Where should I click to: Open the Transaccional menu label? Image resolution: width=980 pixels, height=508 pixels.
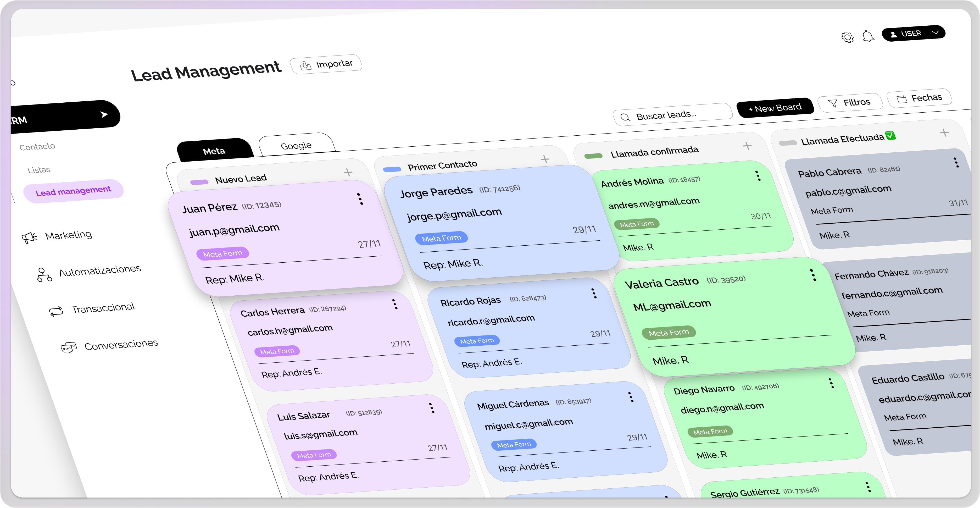103,308
